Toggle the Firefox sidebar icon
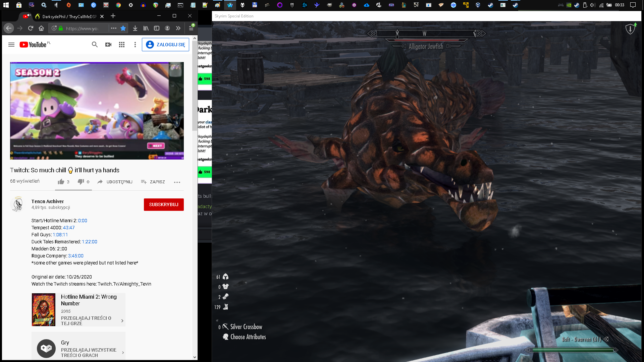The height and width of the screenshot is (362, 644). [x=157, y=28]
